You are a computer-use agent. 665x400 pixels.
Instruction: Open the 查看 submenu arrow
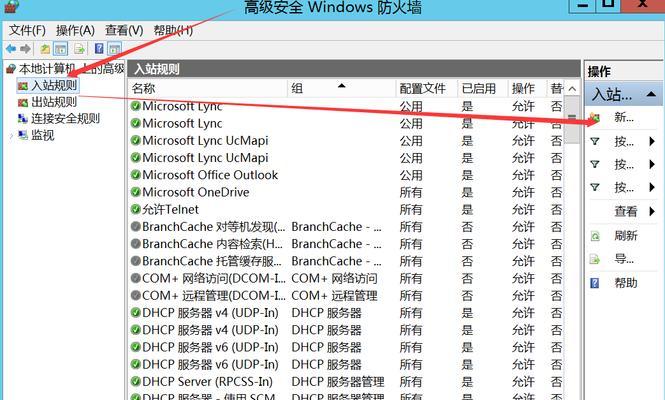click(x=652, y=211)
